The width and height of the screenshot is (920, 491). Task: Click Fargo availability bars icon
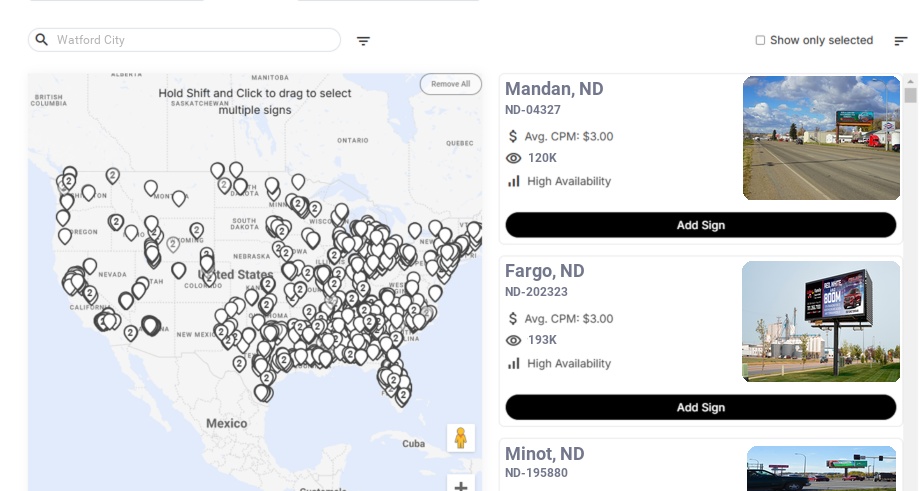(x=514, y=364)
